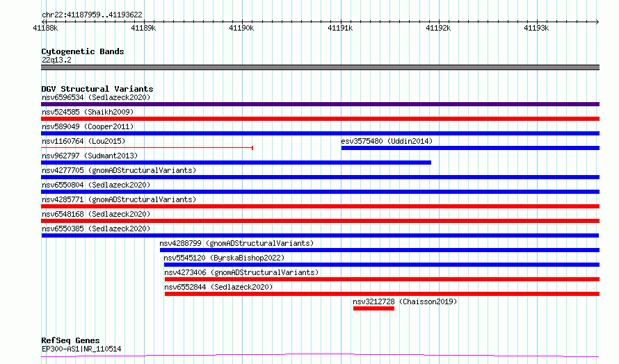619x364 pixels.
Task: Click nsv5545120 (ByrskaBishop2022) label
Action: 224,258
